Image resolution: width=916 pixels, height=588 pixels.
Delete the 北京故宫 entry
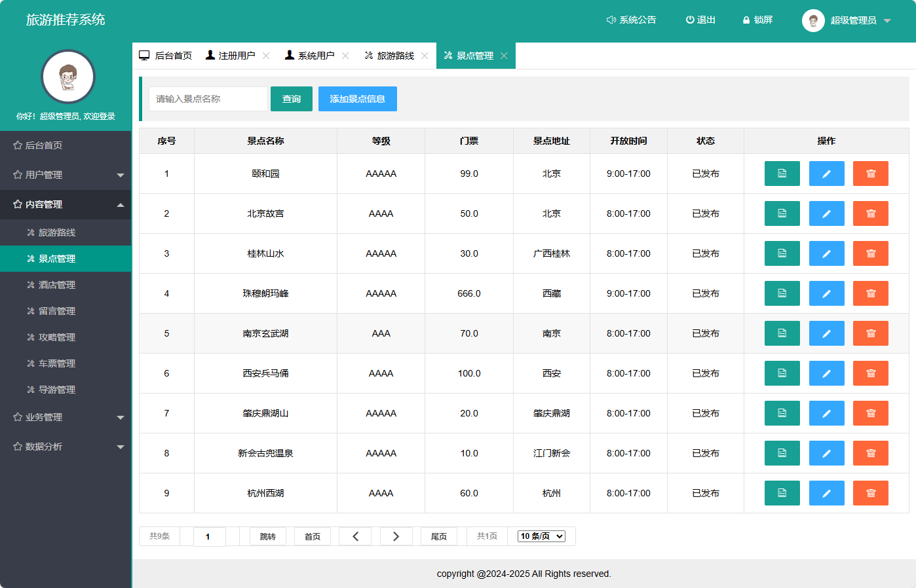pos(871,213)
